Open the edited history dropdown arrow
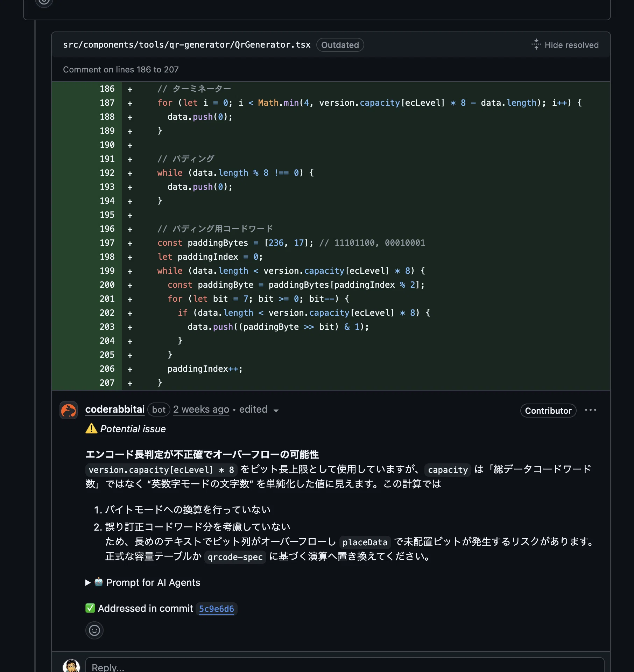The image size is (634, 672). [x=276, y=411]
